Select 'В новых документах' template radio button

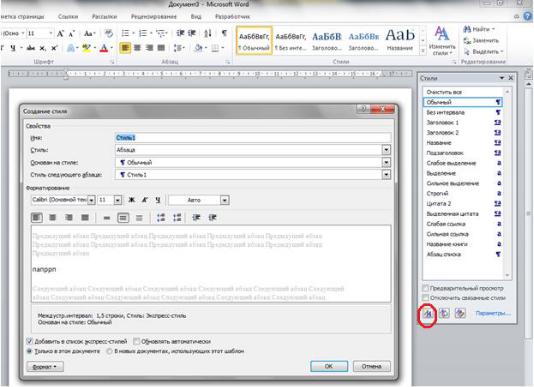(x=109, y=351)
